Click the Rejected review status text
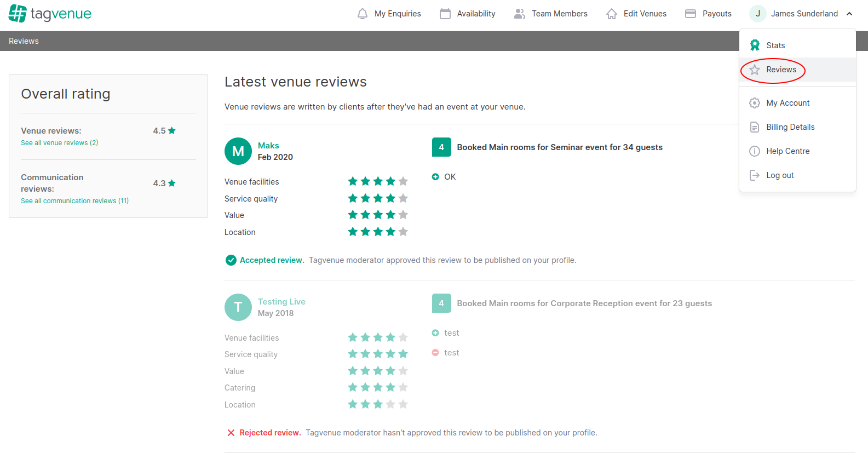Screen dimensions: 868x459 coord(270,433)
